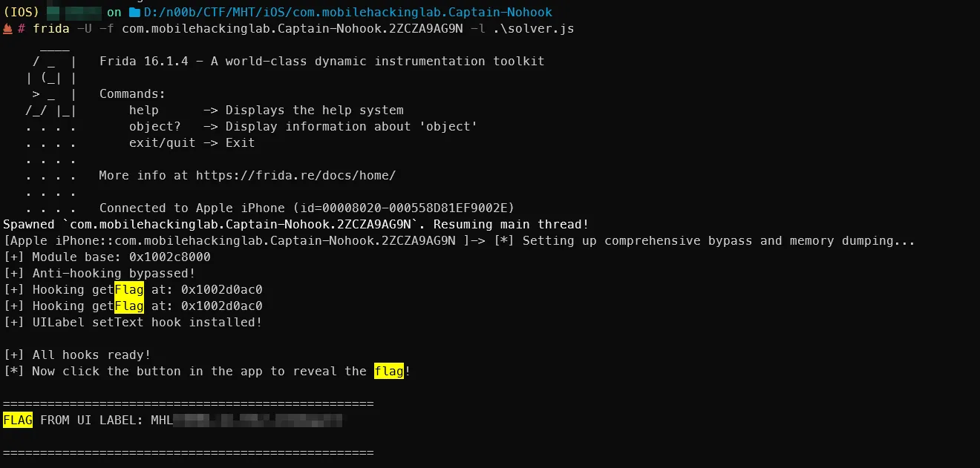This screenshot has height=468, width=980.
Task: Click the highlighted "flag" in the reveal message
Action: (389, 372)
